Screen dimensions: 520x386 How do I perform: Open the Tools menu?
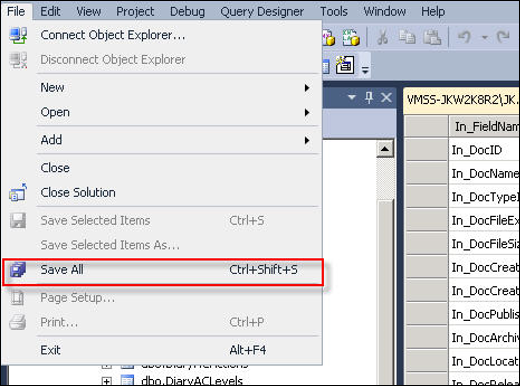(x=334, y=12)
